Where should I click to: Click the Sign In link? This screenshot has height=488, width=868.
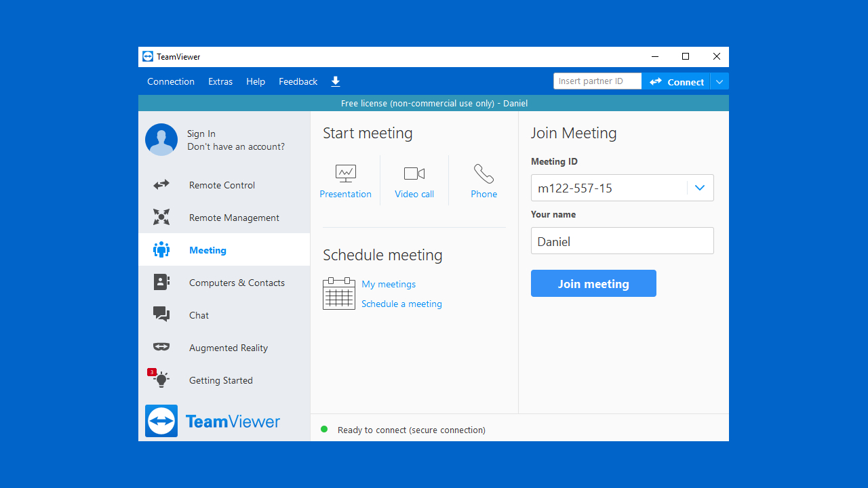tap(201, 134)
